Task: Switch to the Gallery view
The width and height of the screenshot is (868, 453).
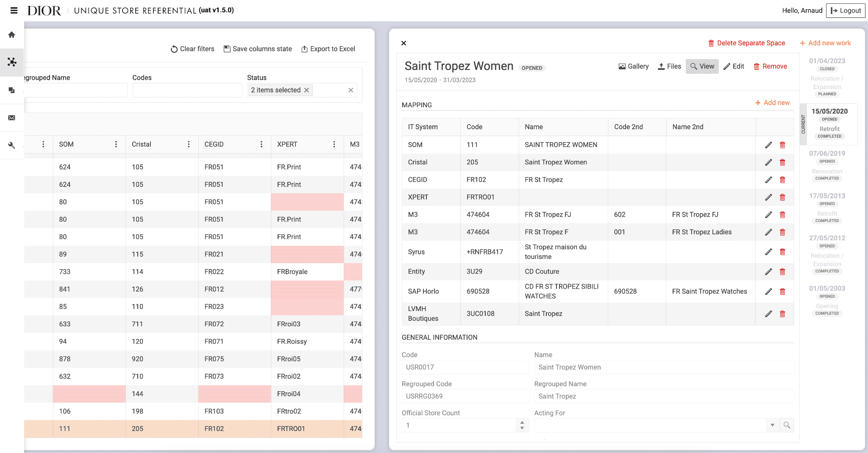Action: [x=634, y=67]
